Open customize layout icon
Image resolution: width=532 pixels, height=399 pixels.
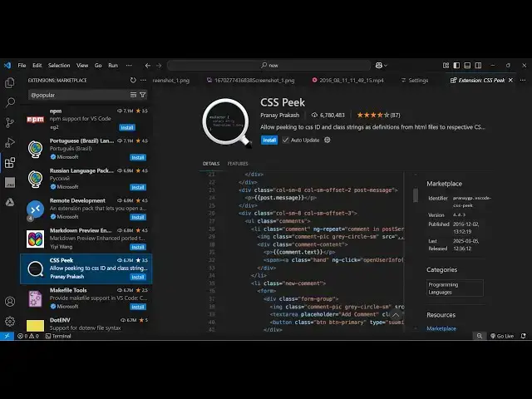(x=446, y=65)
